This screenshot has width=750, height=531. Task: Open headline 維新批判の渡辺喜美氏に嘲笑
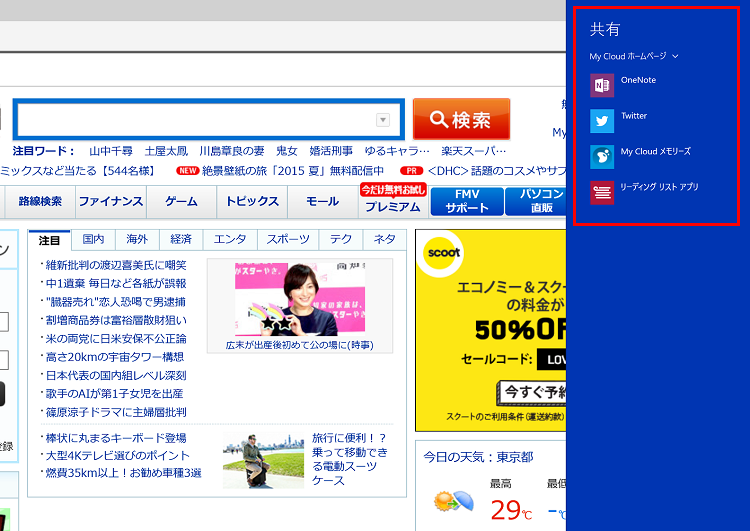click(x=116, y=265)
